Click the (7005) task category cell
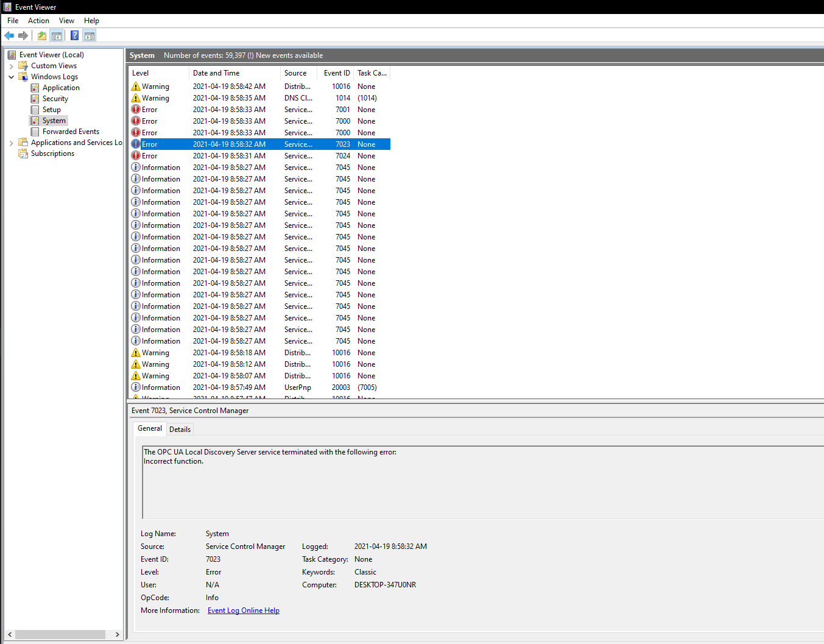This screenshot has height=644, width=824. (x=367, y=387)
